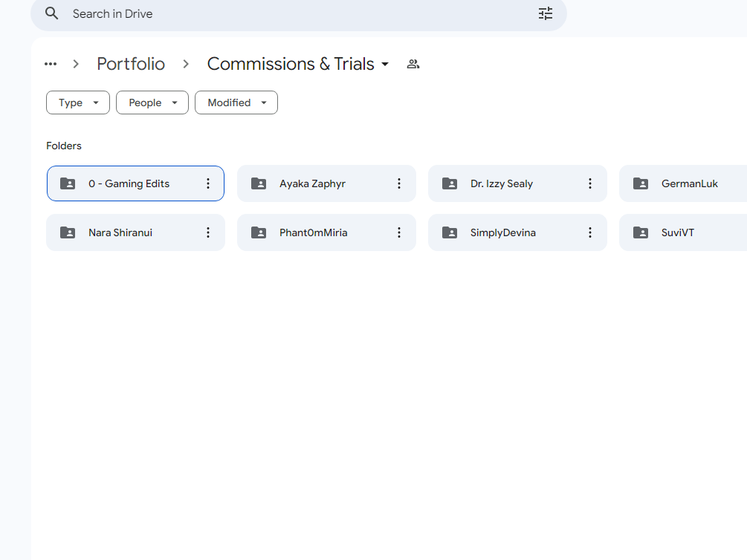Expand hidden breadcrumb folders via ellipsis
The width and height of the screenshot is (747, 560).
pyautogui.click(x=51, y=64)
